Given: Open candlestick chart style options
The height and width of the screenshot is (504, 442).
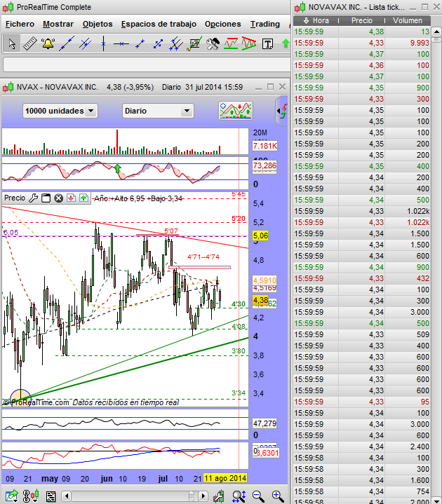Looking at the screenshot, I should (x=31, y=496).
